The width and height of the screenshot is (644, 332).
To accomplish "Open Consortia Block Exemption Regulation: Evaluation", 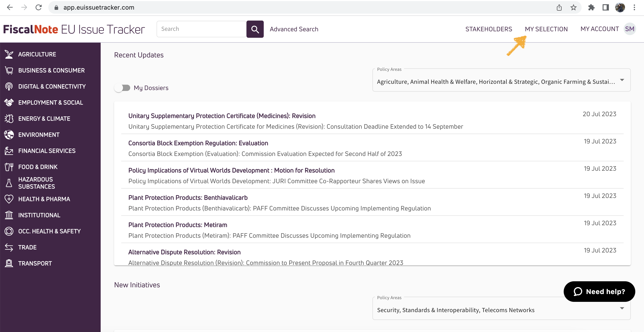I will [198, 143].
